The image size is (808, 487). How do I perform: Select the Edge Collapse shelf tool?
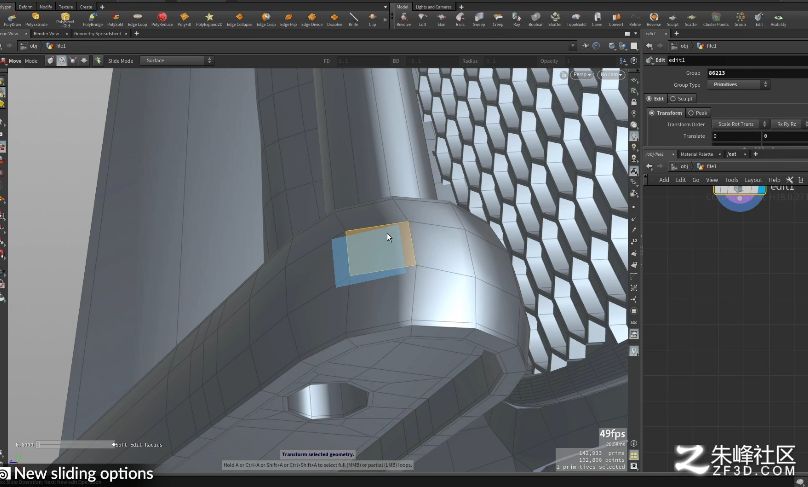pyautogui.click(x=239, y=20)
